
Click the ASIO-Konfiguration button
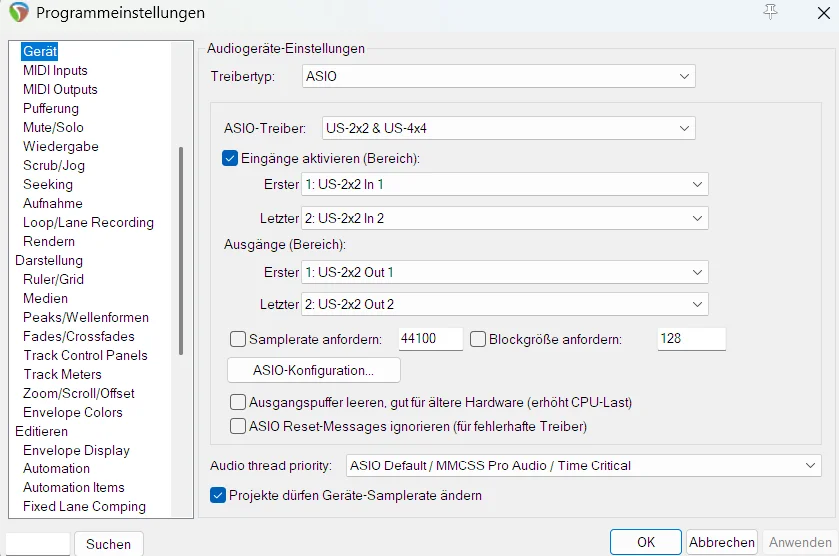[314, 370]
